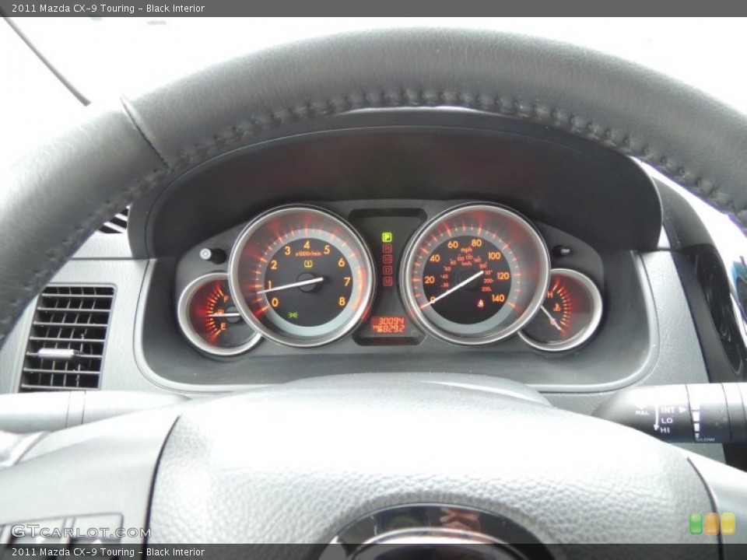
Task: Click the bottom caption '2011 Mazda CX-9 Touring – Black Interior'
Action: click(x=108, y=552)
